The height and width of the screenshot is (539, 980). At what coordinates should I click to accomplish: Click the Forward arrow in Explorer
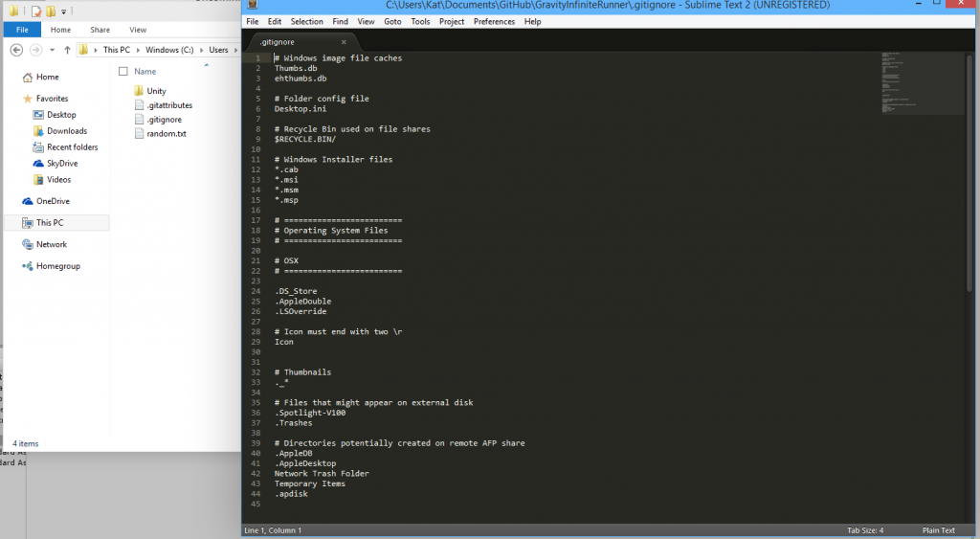[35, 50]
